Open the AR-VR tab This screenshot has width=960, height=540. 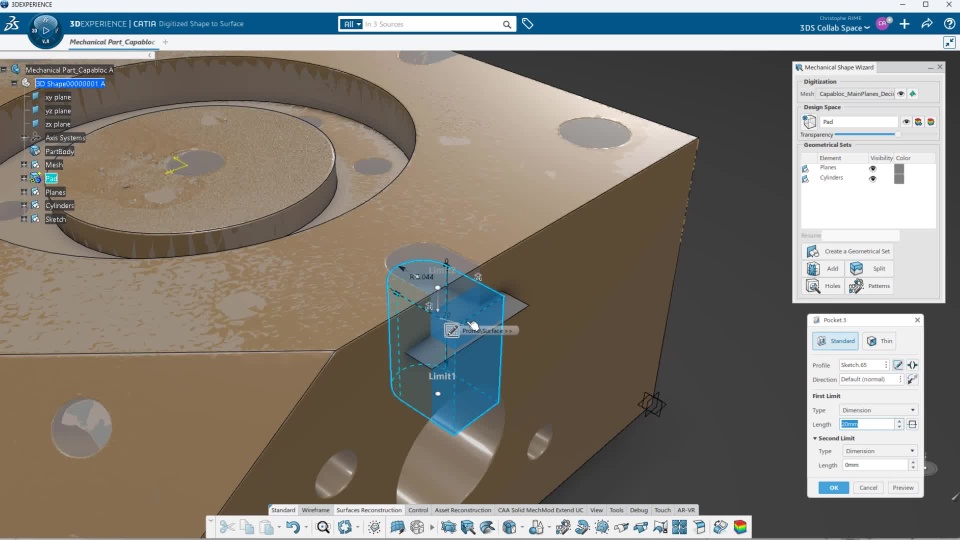686,510
